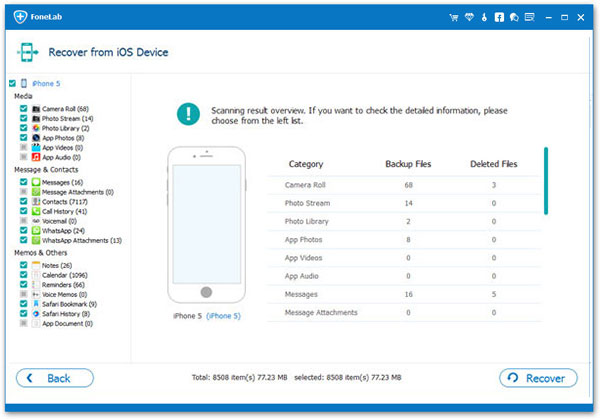The width and height of the screenshot is (600, 419).
Task: Toggle the Safari History (8) checkbox
Action: tap(24, 314)
